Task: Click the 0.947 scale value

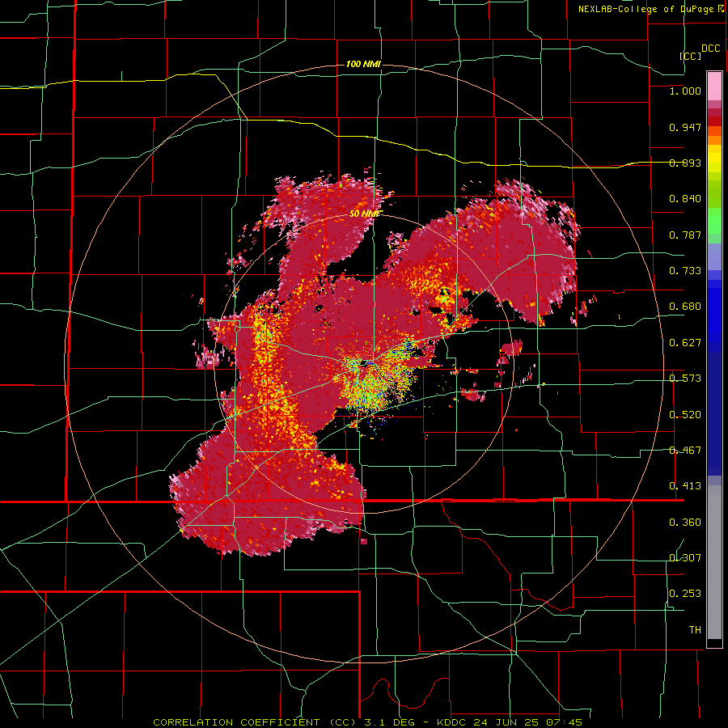Action: point(685,127)
